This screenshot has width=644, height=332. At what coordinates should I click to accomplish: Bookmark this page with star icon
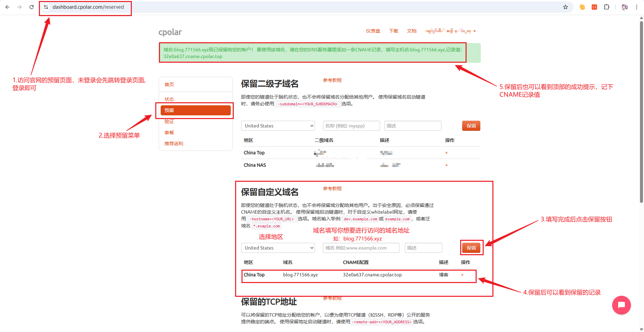566,7
